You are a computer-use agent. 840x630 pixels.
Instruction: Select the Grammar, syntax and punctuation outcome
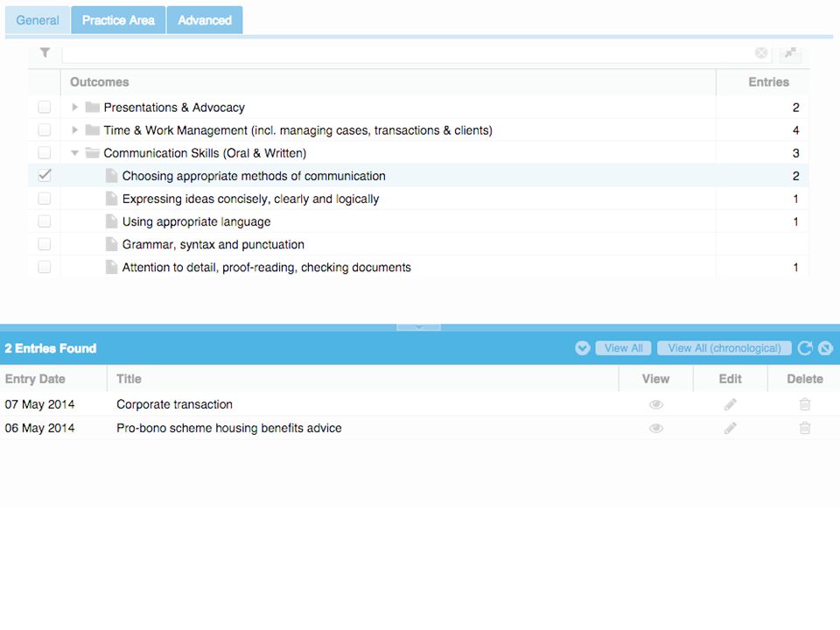coord(213,244)
